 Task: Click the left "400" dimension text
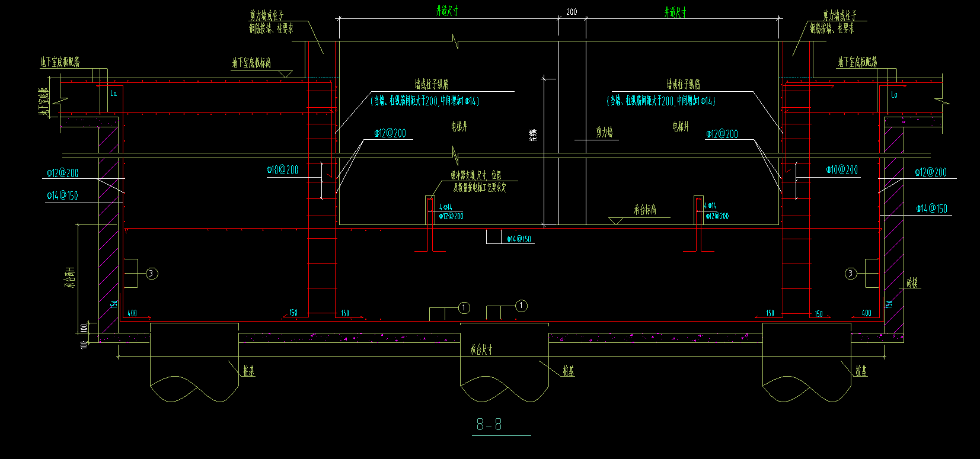click(x=132, y=313)
